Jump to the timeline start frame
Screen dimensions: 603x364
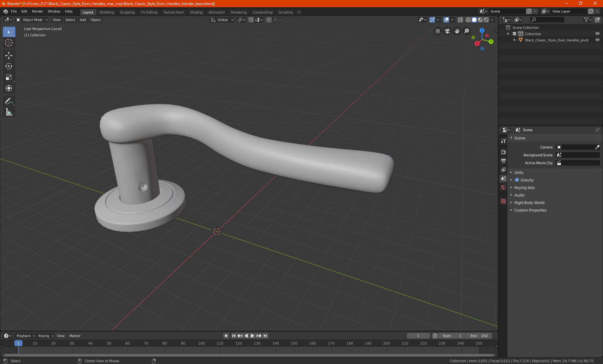[x=234, y=336]
